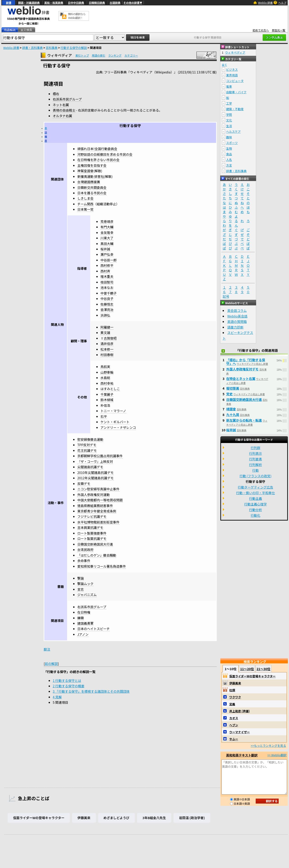The width and height of the screenshot is (289, 868).
Task: Click the blue number 10 rank icon
Action: pos(225,739)
